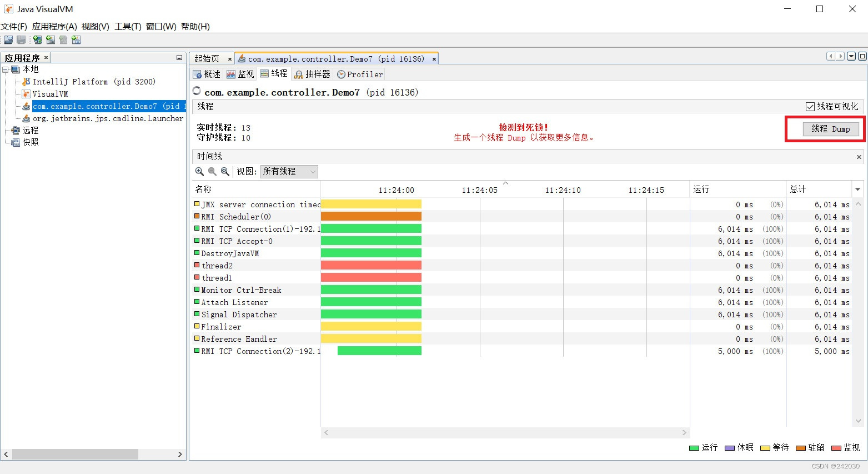Maximize the document window via top-right icon

[x=862, y=56]
